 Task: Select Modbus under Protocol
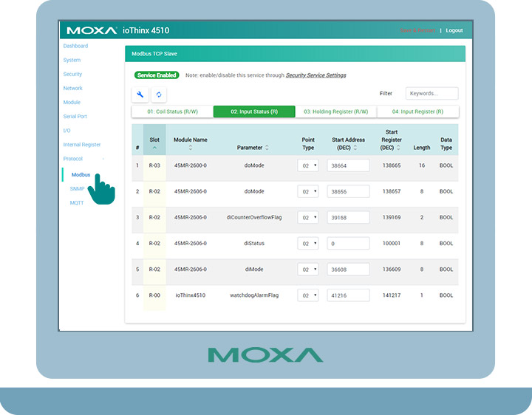81,174
